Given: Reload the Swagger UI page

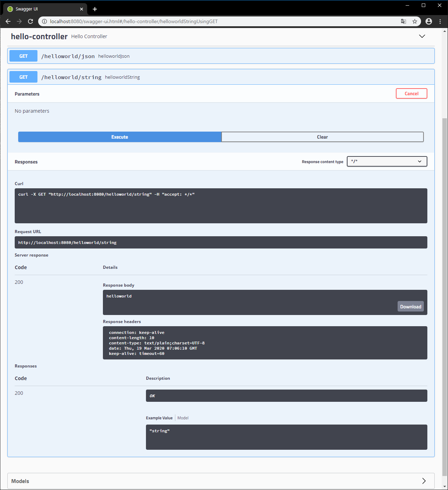Looking at the screenshot, I should 30,21.
